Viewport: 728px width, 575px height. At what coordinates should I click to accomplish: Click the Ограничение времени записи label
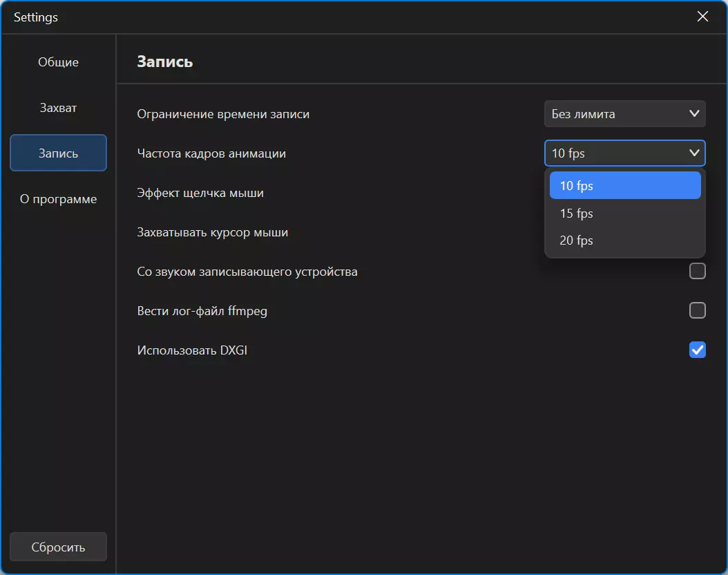[x=223, y=114]
